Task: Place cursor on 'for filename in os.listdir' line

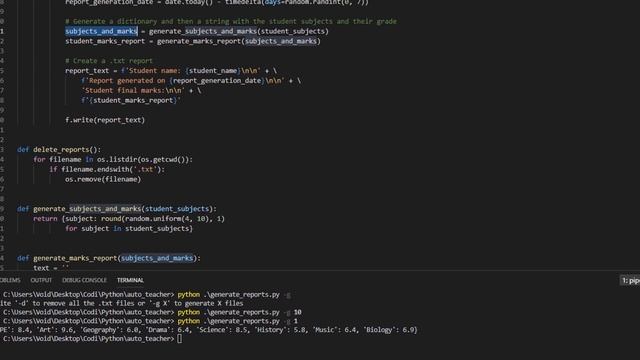Action: [113, 160]
